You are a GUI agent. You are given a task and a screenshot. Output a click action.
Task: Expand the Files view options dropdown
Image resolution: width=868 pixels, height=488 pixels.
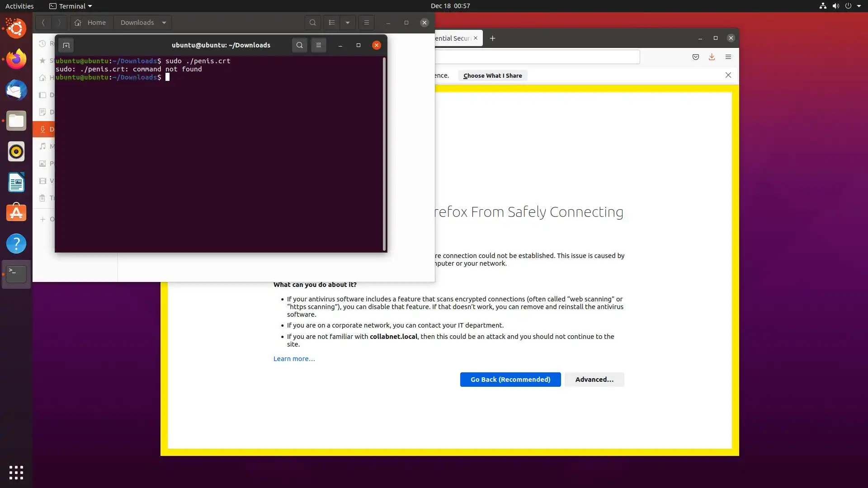(348, 23)
